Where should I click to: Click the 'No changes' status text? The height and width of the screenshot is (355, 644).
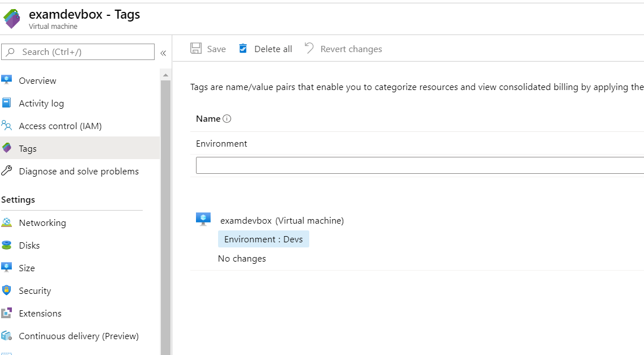(x=242, y=259)
